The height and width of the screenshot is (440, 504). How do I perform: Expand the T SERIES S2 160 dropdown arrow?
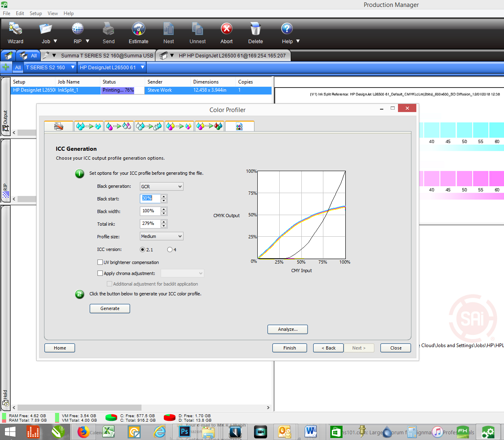73,67
